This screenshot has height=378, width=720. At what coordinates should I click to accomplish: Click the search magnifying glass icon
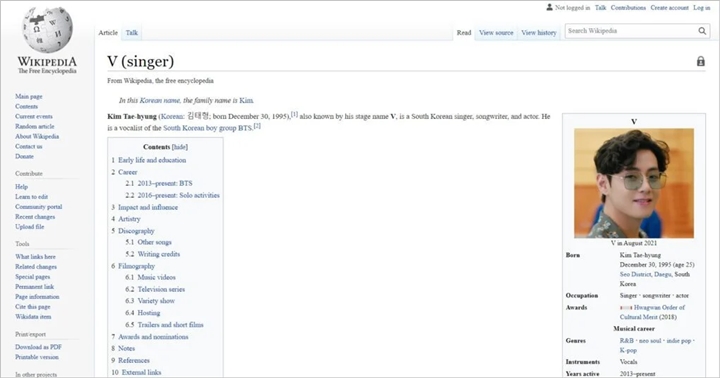[702, 31]
